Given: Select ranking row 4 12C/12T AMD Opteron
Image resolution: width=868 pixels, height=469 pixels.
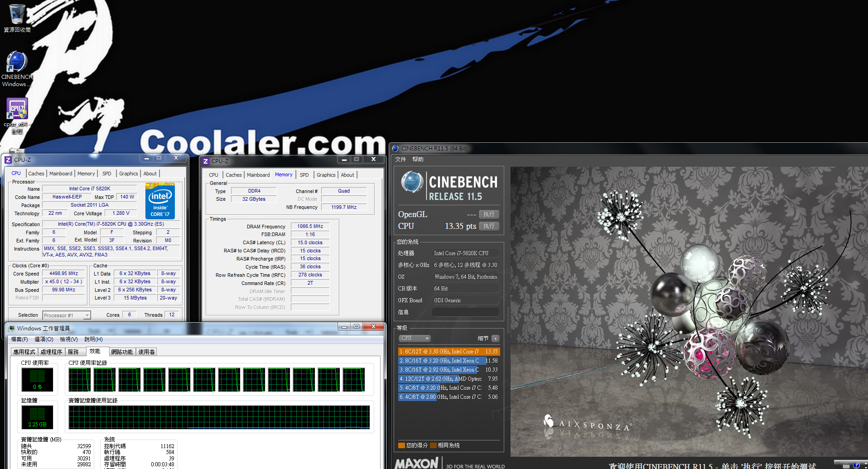Looking at the screenshot, I should (x=449, y=379).
